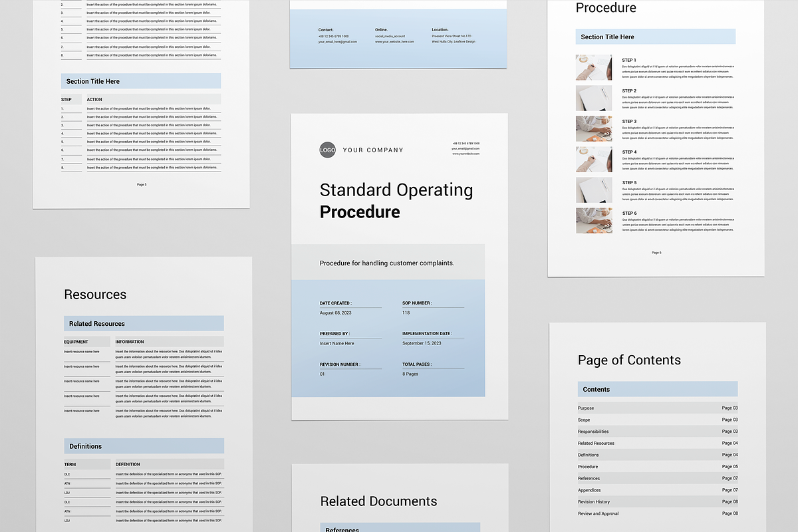Click the Scope row in Contents
The height and width of the screenshot is (532, 798).
coord(658,420)
